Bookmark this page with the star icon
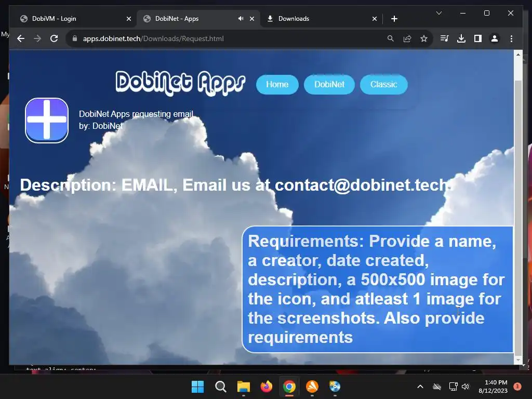 pos(424,38)
